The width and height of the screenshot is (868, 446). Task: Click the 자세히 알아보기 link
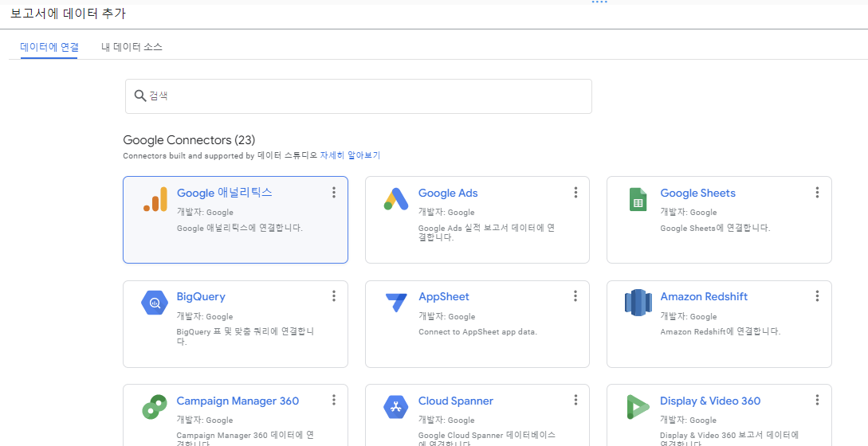pyautogui.click(x=351, y=156)
